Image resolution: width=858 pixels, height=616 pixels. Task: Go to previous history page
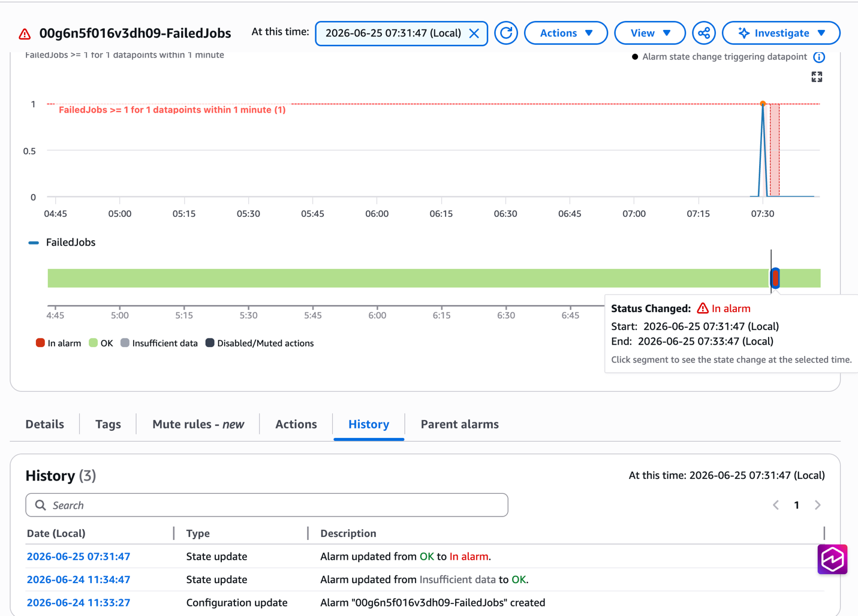(776, 505)
